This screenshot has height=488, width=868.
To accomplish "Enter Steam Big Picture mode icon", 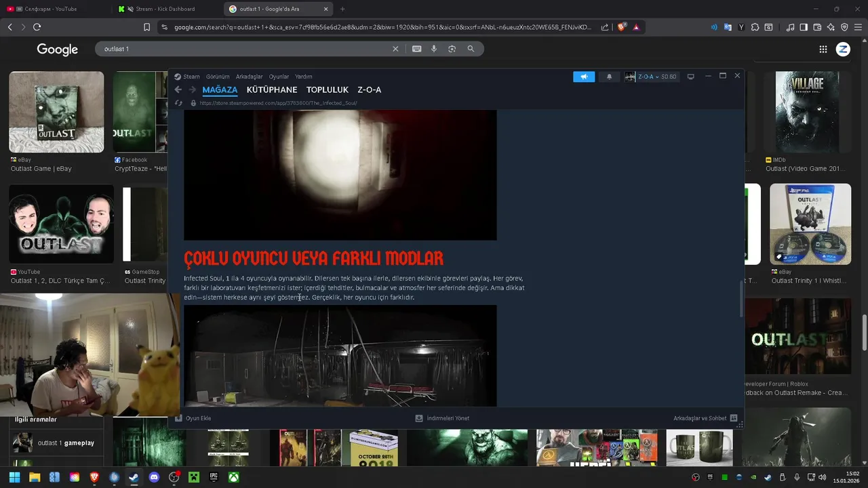I will point(690,77).
